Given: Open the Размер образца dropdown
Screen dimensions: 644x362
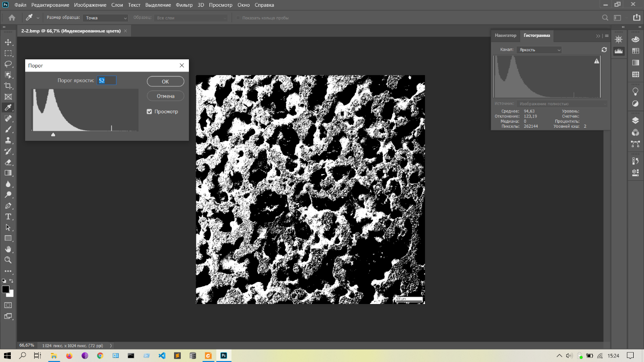Looking at the screenshot, I should [x=106, y=18].
